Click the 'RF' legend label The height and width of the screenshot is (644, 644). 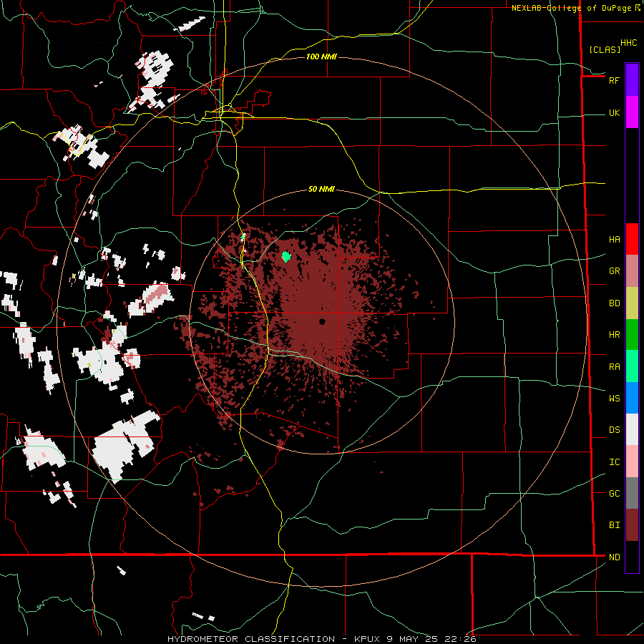click(614, 80)
